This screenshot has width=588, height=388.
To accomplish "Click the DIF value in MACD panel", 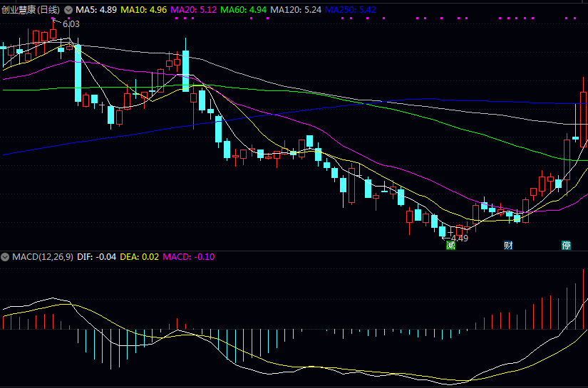I will tap(96, 256).
